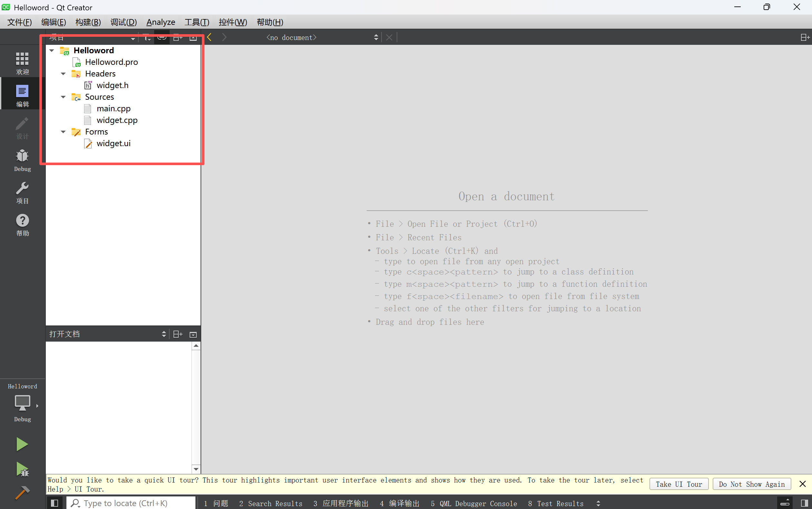Click the Open Documents scrollbar down arrow
This screenshot has width=812, height=509.
coord(196,469)
